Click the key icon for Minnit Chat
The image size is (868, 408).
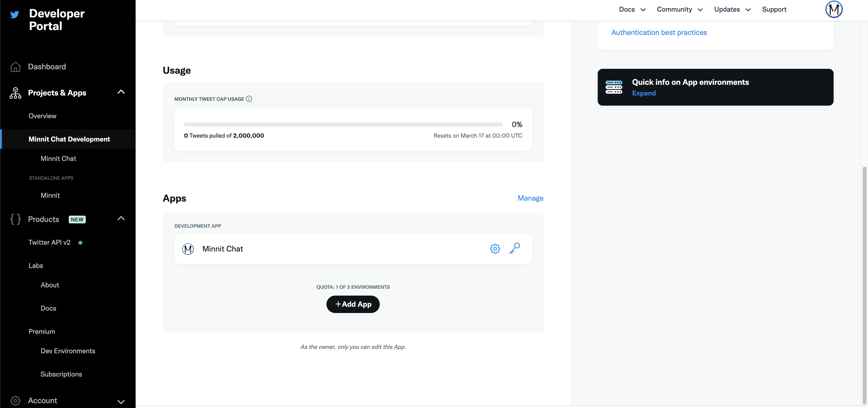[515, 249]
